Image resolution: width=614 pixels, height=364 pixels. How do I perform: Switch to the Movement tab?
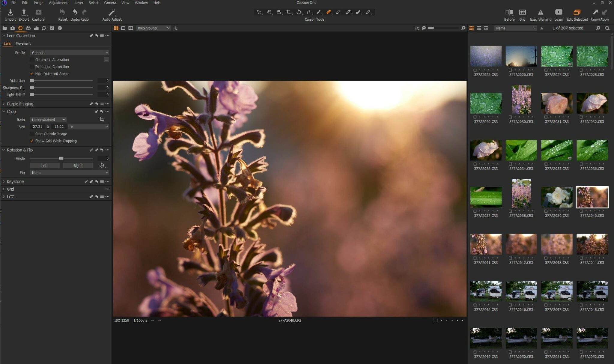pos(23,43)
